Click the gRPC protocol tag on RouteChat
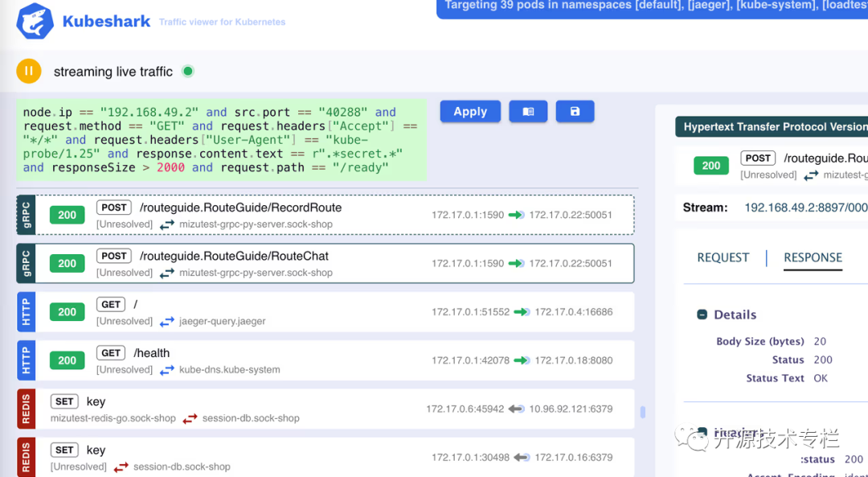 coord(26,263)
